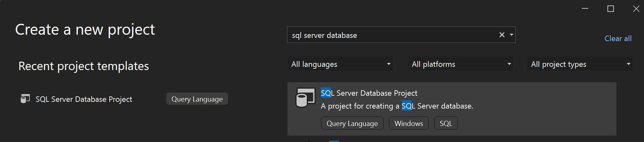
Task: Click the Windows tag on the result
Action: 409,123
